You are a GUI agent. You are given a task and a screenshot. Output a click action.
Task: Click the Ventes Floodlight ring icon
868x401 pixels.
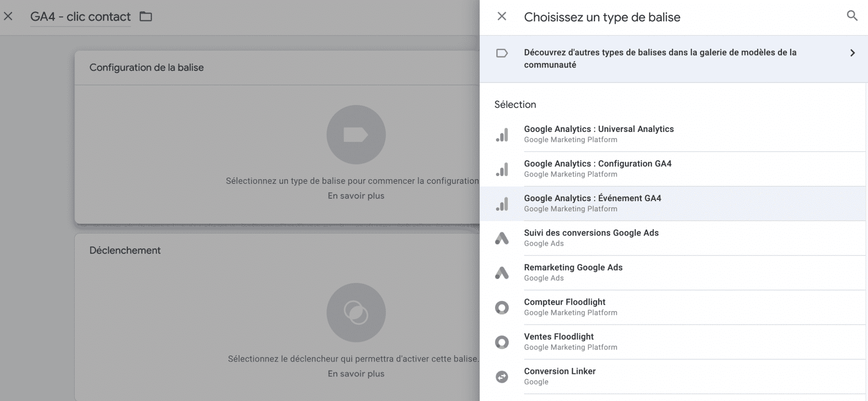(502, 342)
